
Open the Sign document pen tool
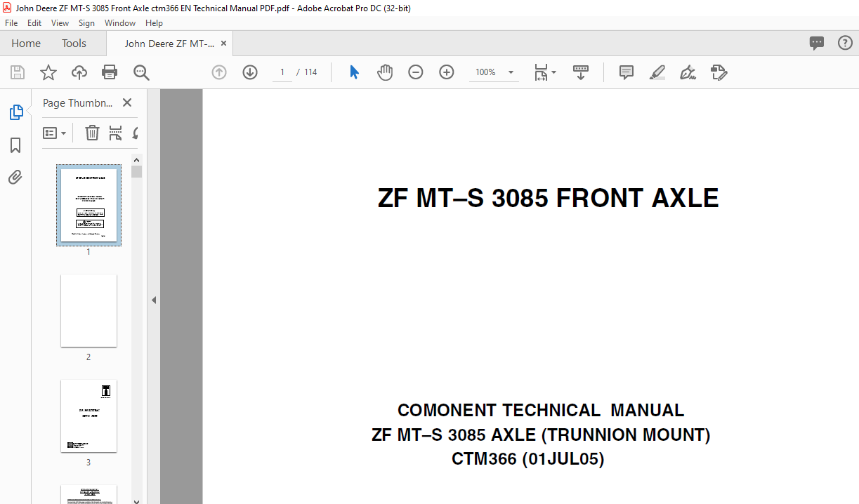(688, 72)
